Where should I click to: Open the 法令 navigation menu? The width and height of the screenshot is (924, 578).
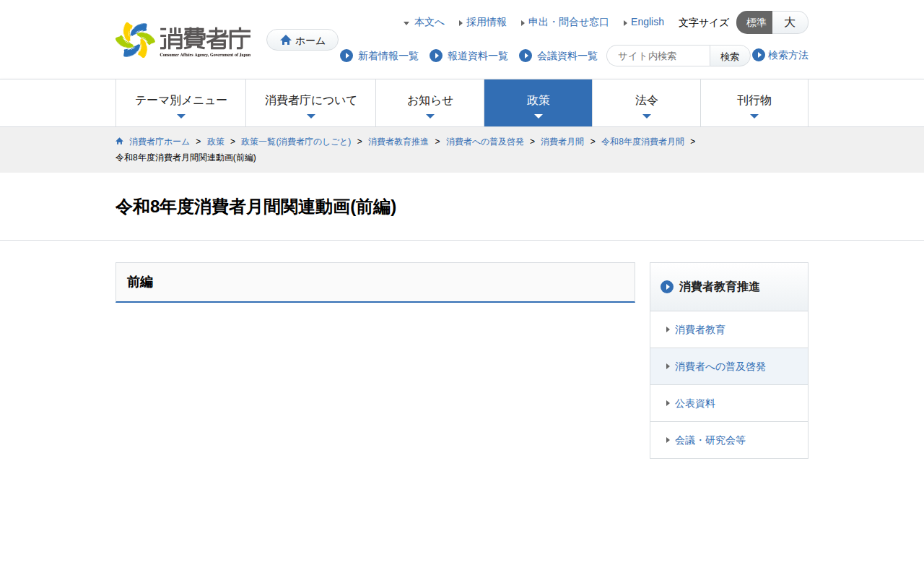tap(647, 103)
